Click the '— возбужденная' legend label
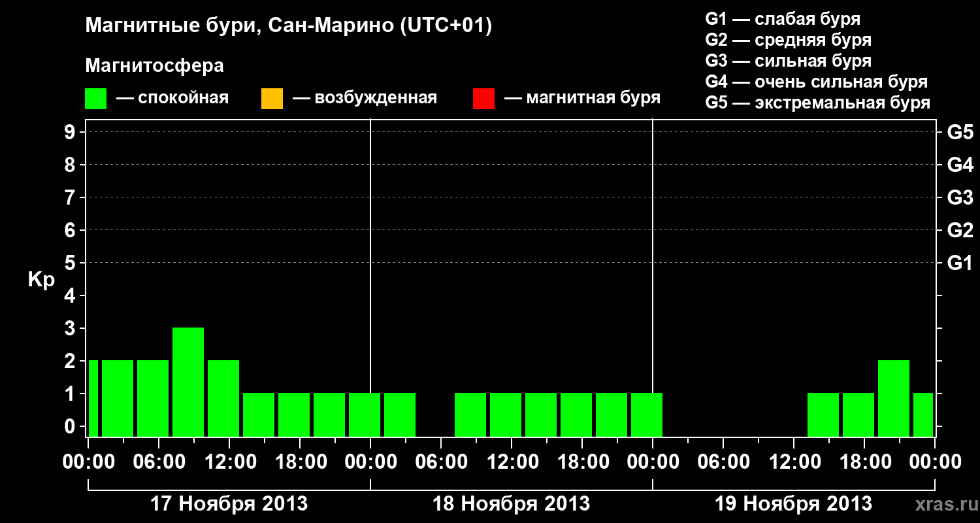 pos(365,99)
